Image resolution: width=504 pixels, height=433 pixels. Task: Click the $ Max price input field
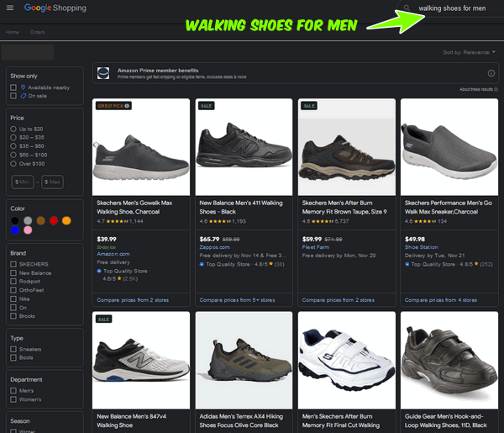[x=52, y=182]
